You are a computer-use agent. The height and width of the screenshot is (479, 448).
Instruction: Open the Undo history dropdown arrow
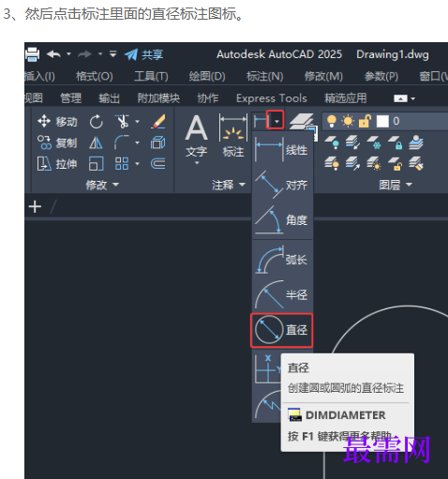(x=68, y=54)
